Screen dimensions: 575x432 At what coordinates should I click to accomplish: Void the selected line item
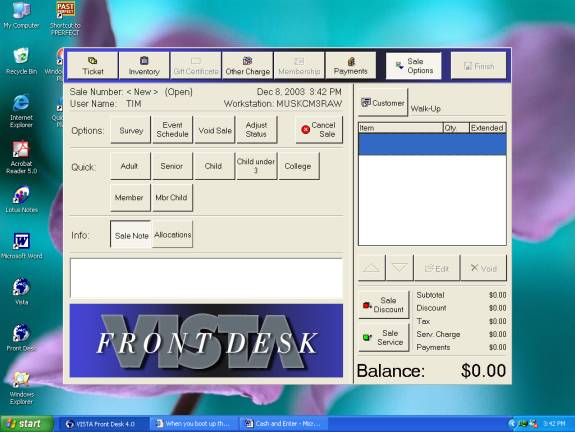(x=484, y=268)
